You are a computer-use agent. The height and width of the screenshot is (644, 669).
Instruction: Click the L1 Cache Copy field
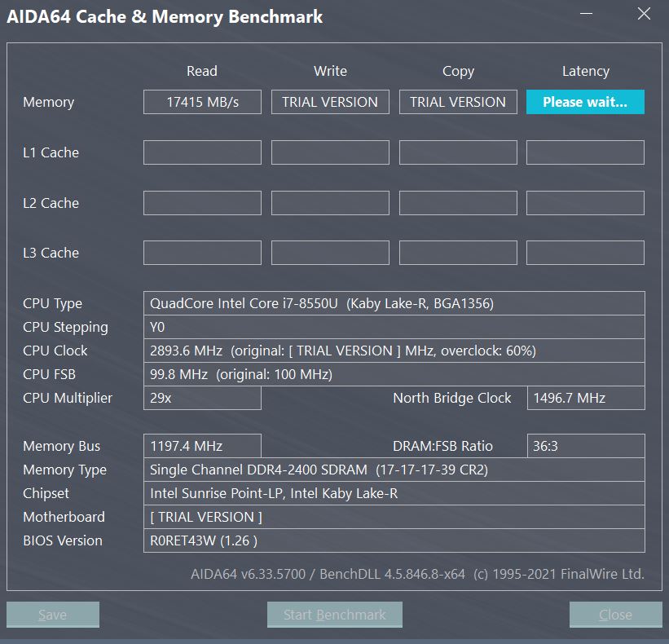pyautogui.click(x=458, y=152)
